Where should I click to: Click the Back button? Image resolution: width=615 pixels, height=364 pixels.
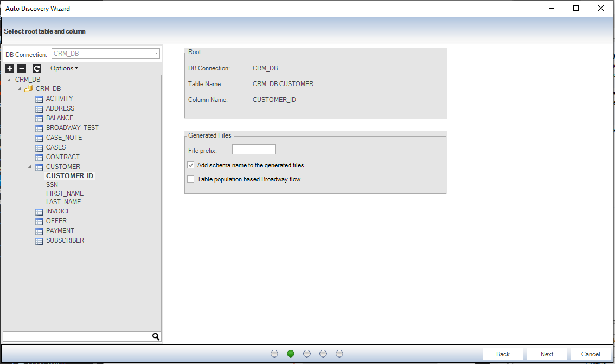click(x=503, y=354)
